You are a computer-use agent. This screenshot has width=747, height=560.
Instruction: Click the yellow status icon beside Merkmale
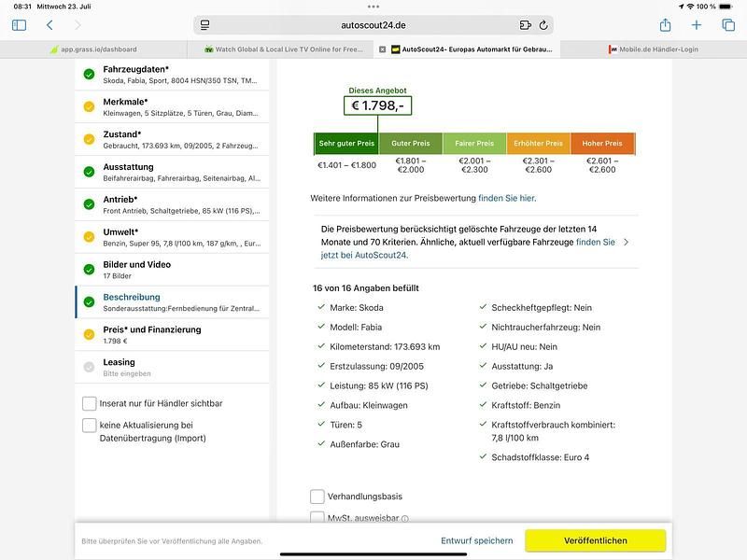(89, 106)
